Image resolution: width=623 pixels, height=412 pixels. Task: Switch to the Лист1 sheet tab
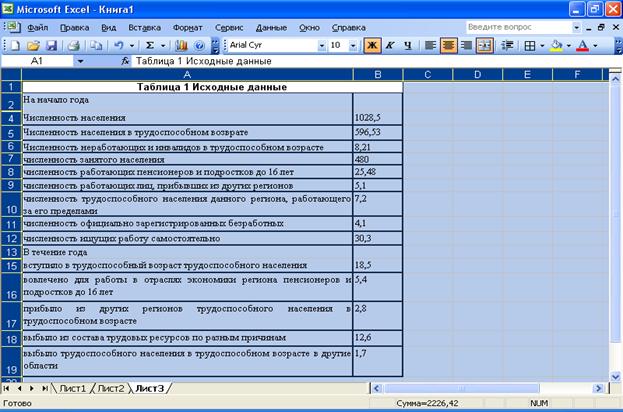coord(73,388)
